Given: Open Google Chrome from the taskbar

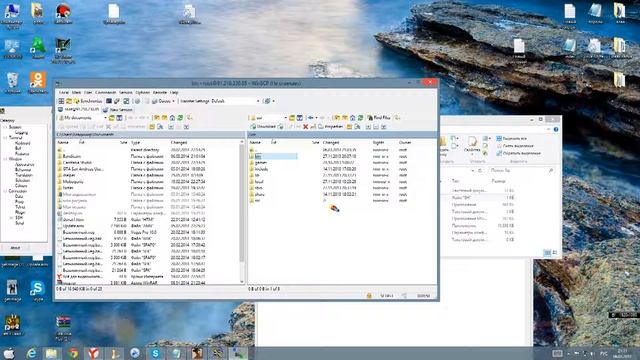Looking at the screenshot, I should click(73, 353).
